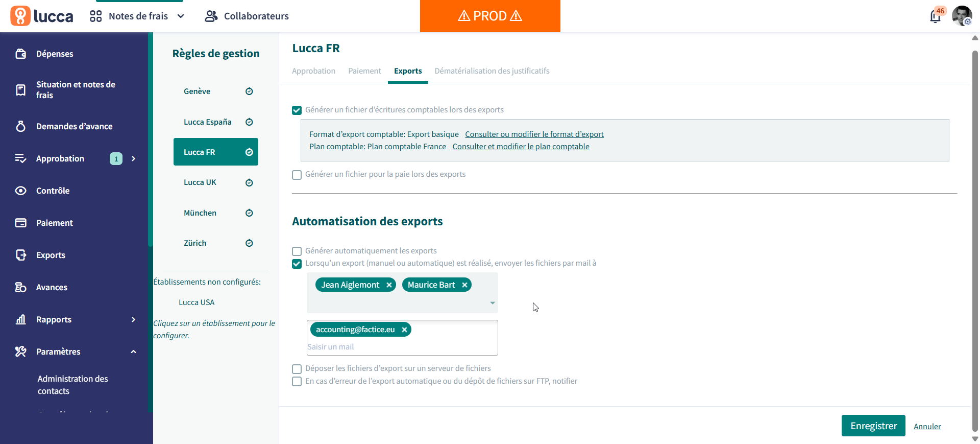Click the Contrôle eye icon
Screen dimensions: 980x444
pyautogui.click(x=21, y=191)
